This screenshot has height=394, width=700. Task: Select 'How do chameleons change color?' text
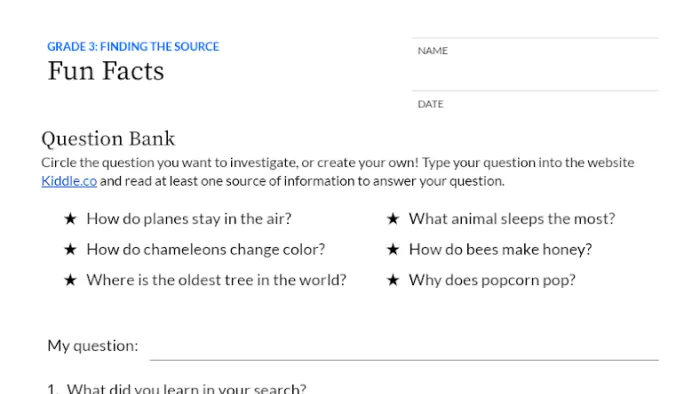(206, 249)
